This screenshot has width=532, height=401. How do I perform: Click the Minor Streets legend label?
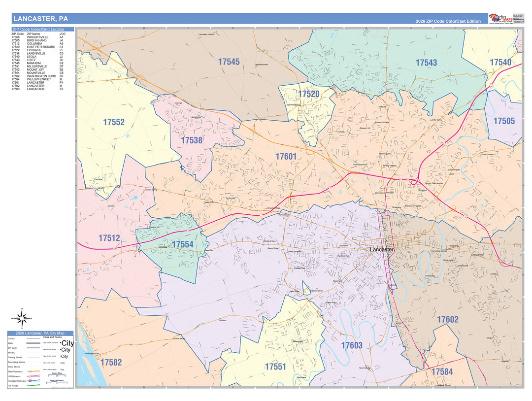pyautogui.click(x=14, y=367)
